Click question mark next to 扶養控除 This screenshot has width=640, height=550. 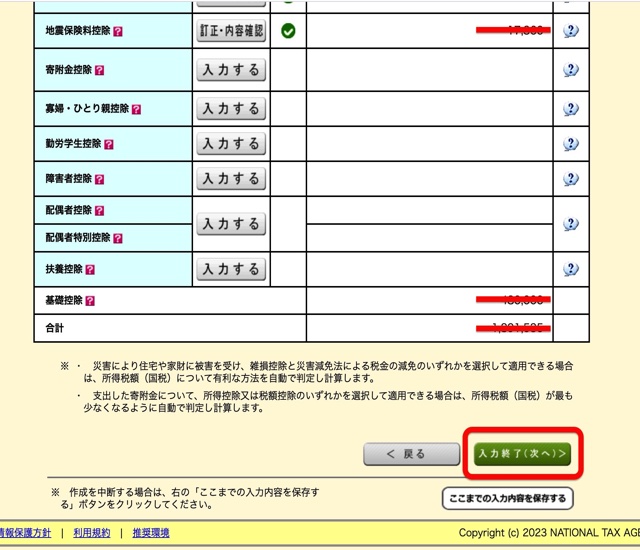(x=90, y=270)
